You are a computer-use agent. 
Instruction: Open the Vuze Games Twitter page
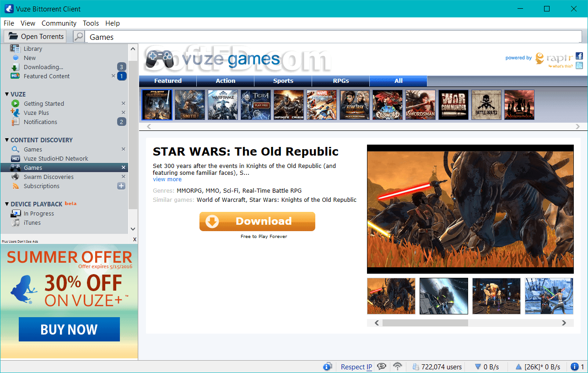579,65
